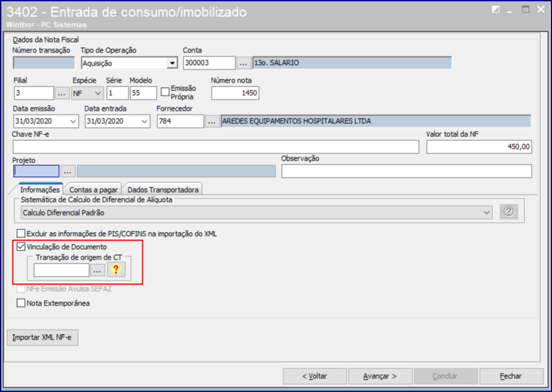Expand the Espécie NF dropdown
The height and width of the screenshot is (392, 552).
(98, 94)
